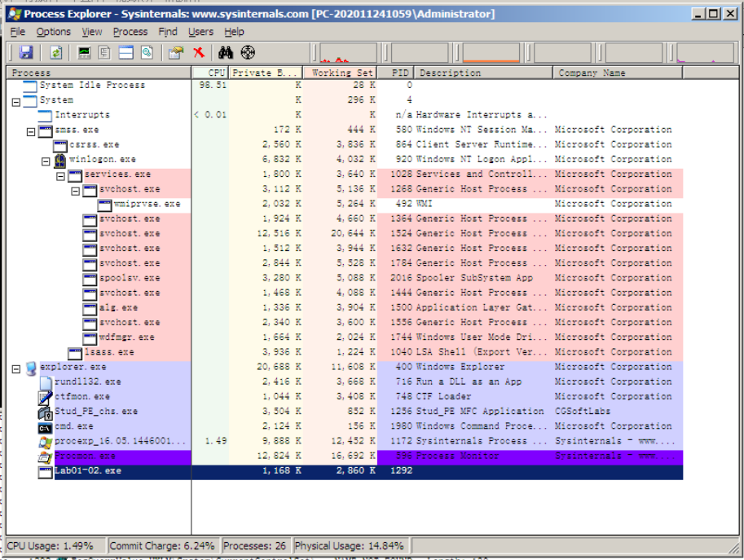
Task: Open the Users menu
Action: tap(200, 32)
